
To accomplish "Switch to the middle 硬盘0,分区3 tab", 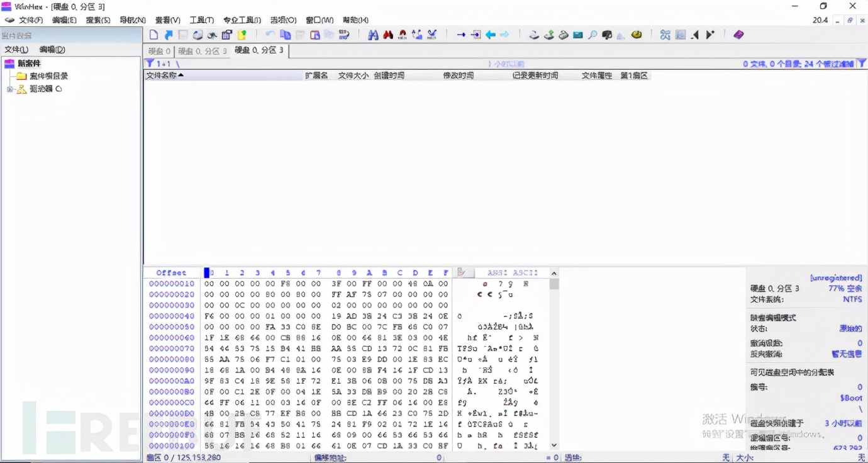I will click(x=202, y=52).
